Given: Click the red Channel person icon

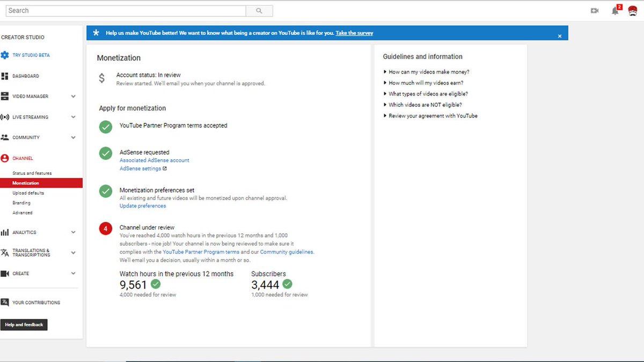Looking at the screenshot, I should point(5,158).
